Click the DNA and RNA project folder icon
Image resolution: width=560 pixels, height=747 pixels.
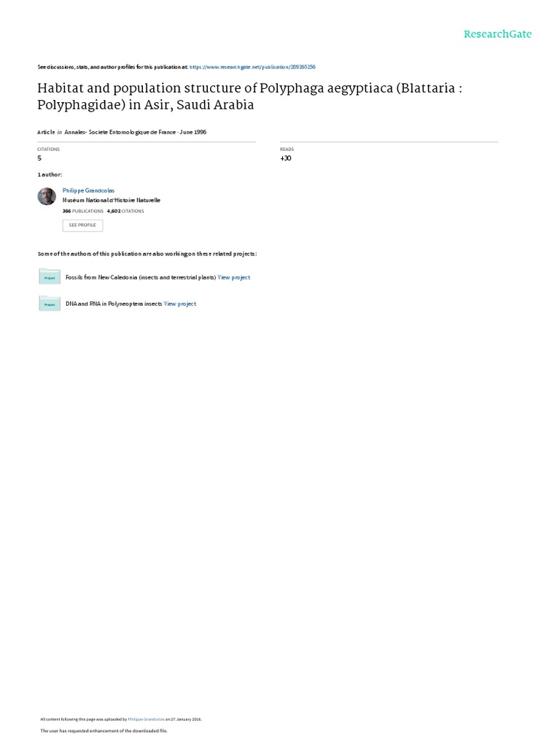point(50,303)
